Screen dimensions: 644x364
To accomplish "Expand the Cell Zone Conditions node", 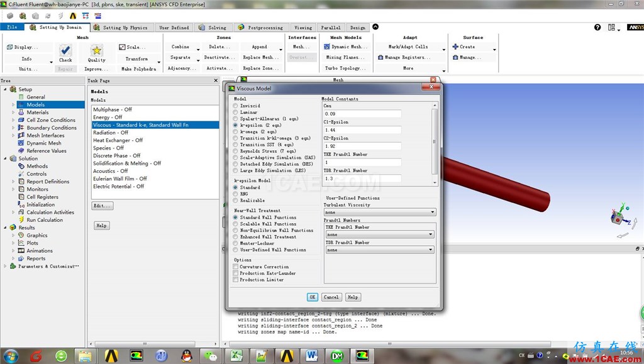I will pyautogui.click(x=13, y=120).
